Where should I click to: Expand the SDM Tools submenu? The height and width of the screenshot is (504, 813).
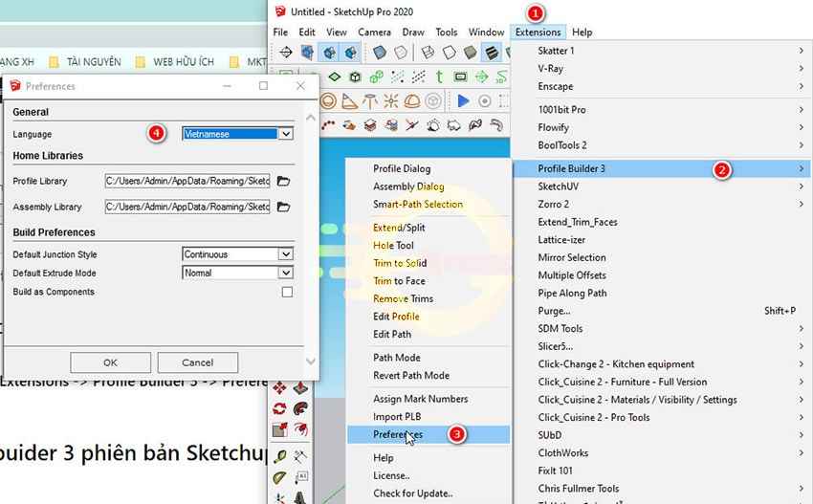[662, 328]
